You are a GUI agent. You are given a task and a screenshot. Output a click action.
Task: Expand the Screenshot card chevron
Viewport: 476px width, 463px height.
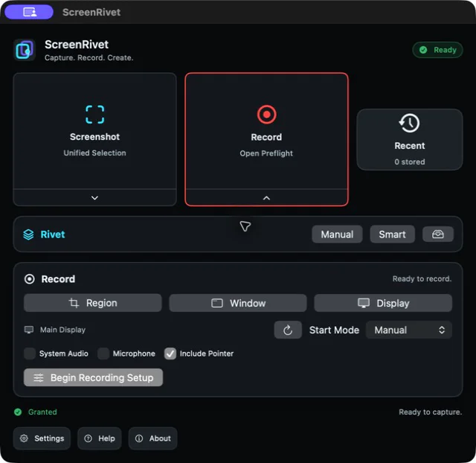click(94, 198)
